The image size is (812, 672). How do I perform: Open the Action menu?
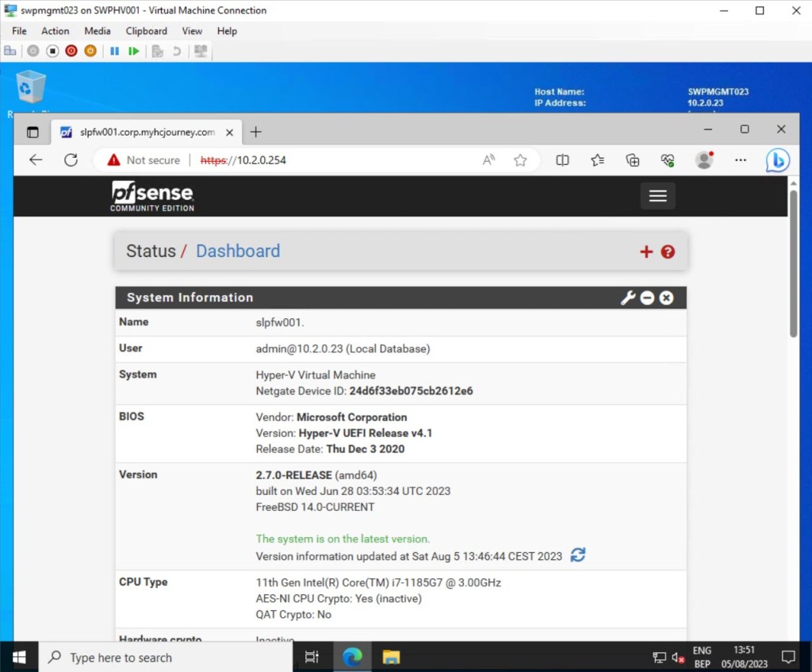[x=56, y=31]
